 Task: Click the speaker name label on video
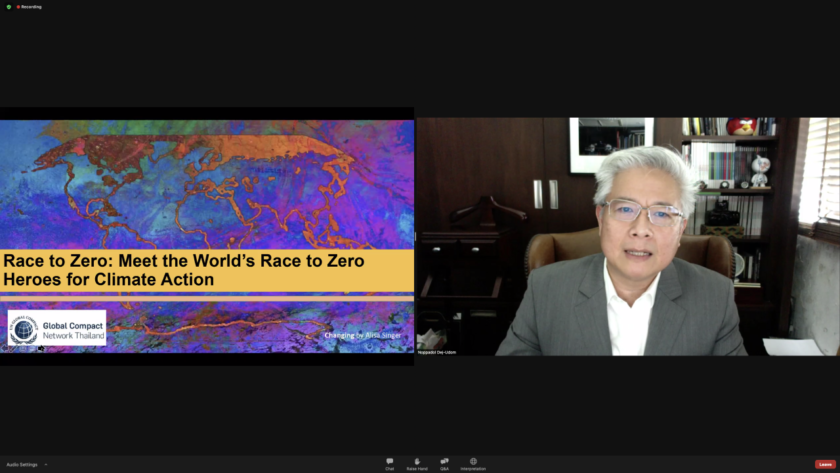pyautogui.click(x=437, y=352)
